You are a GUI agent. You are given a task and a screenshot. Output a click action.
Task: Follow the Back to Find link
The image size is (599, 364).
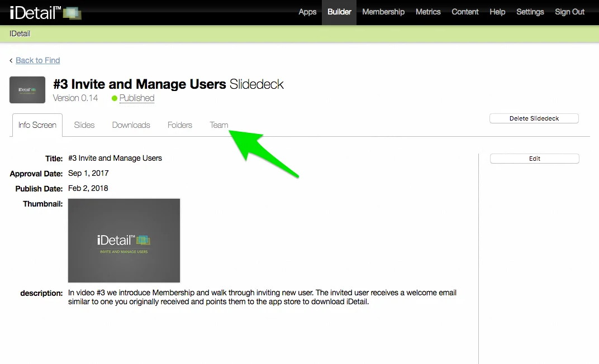[38, 60]
